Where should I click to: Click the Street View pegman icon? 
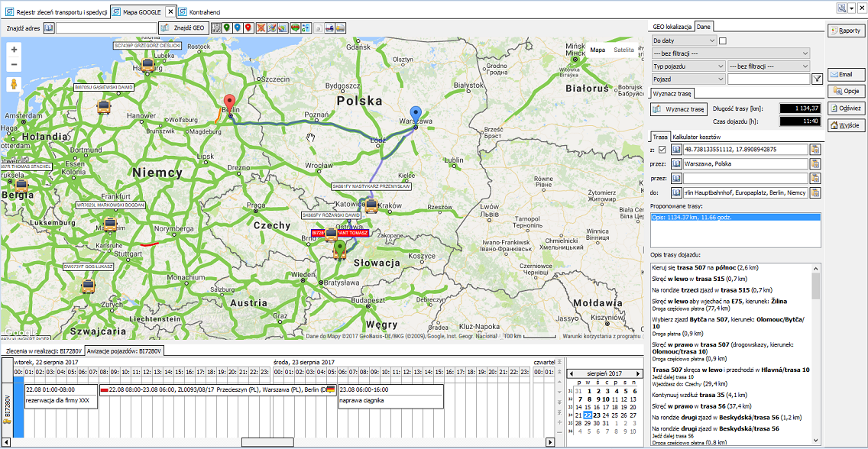(14, 85)
